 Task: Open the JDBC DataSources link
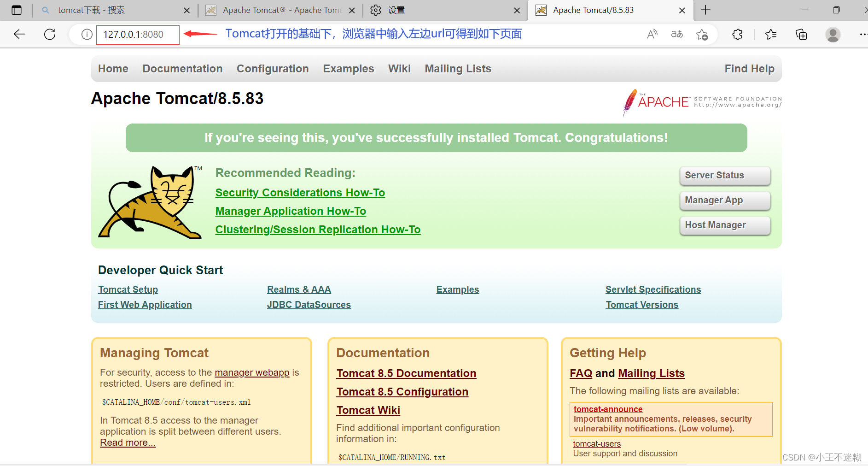309,305
